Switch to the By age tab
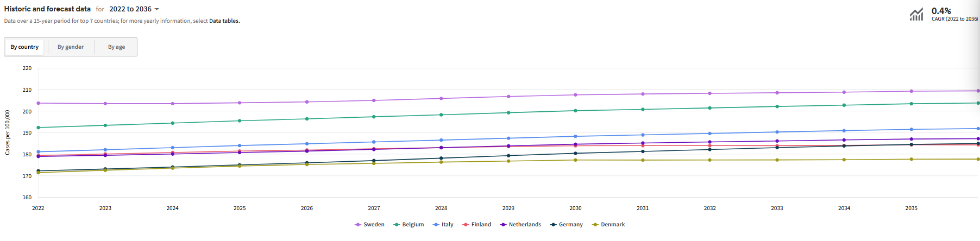This screenshot has height=241, width=980. click(116, 47)
